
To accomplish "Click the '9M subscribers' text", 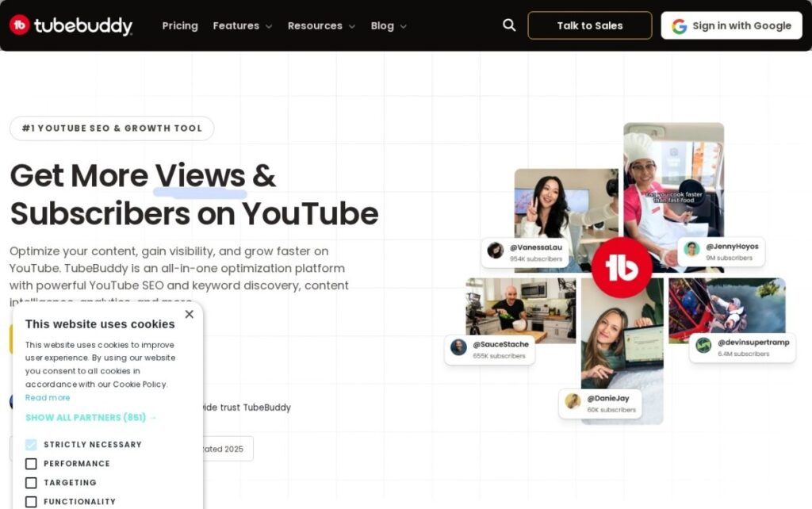I will click(x=729, y=258).
